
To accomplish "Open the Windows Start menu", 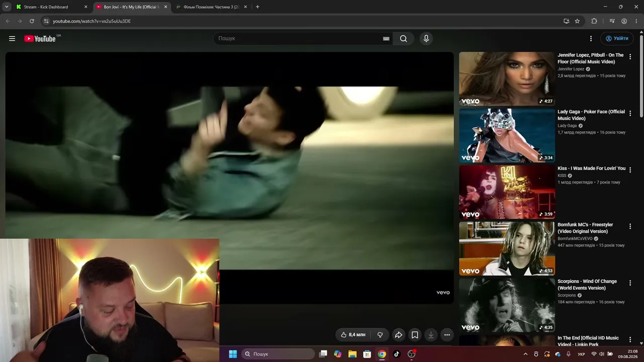I will click(233, 354).
